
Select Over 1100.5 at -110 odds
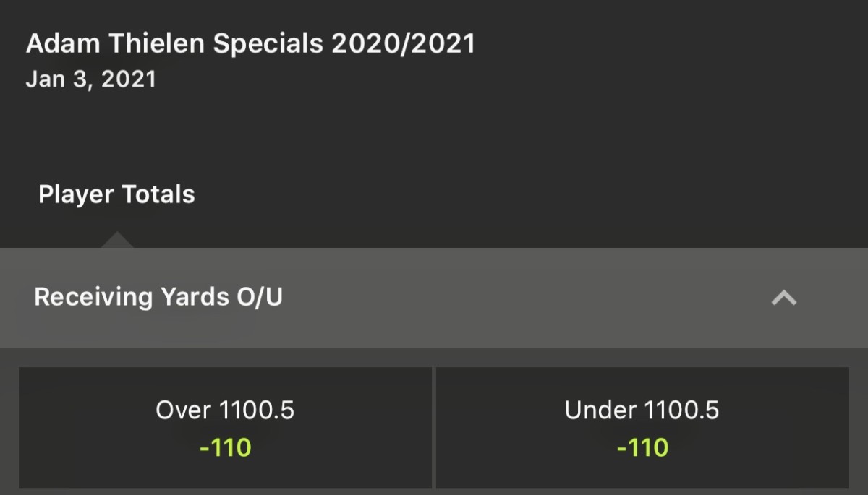tap(225, 426)
